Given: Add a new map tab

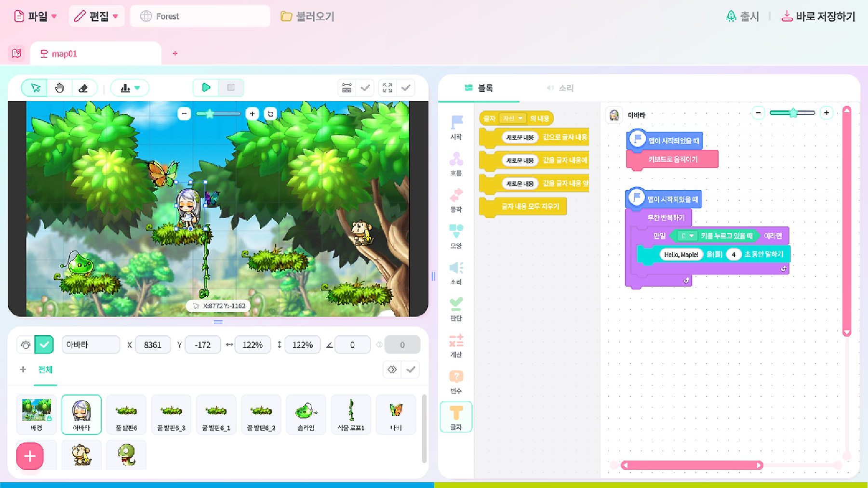Looking at the screenshot, I should point(175,53).
